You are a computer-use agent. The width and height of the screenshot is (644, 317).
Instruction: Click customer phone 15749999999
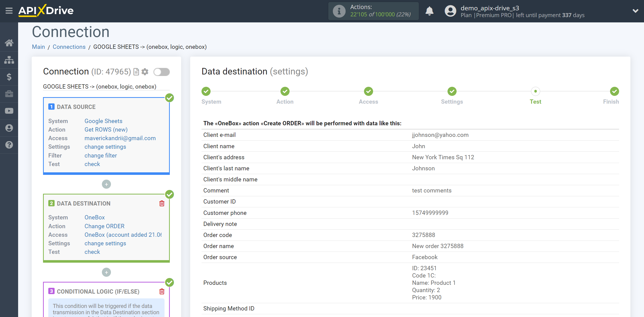tap(430, 213)
